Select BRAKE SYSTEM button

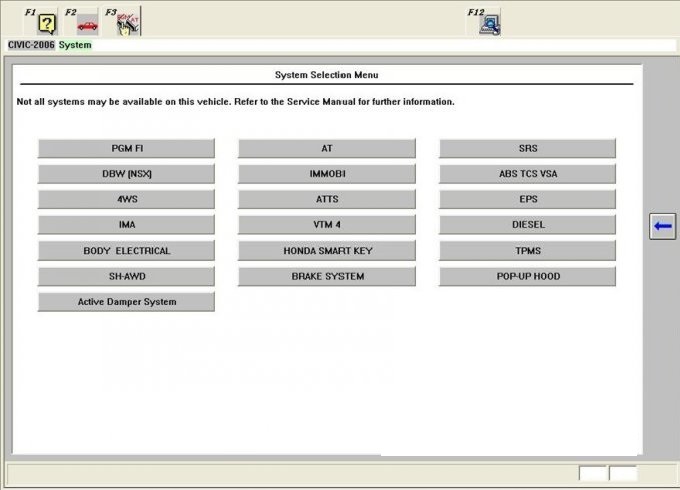[x=327, y=276]
